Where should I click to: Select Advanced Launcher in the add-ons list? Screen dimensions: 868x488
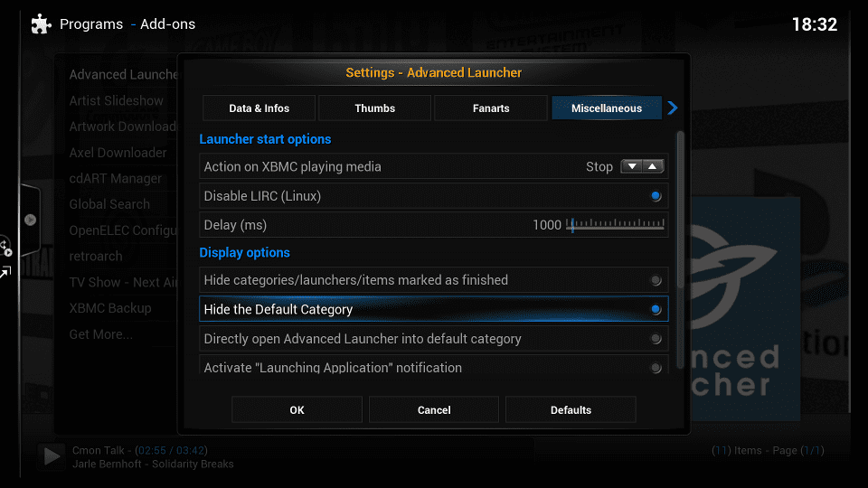tap(123, 75)
